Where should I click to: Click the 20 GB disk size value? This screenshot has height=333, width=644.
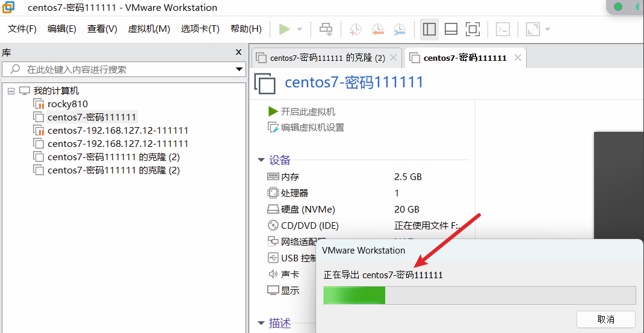pyautogui.click(x=407, y=210)
